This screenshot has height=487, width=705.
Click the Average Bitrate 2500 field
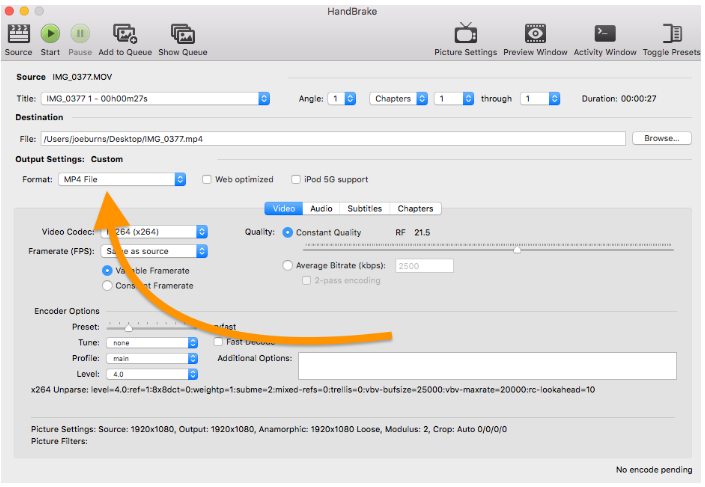(x=424, y=266)
